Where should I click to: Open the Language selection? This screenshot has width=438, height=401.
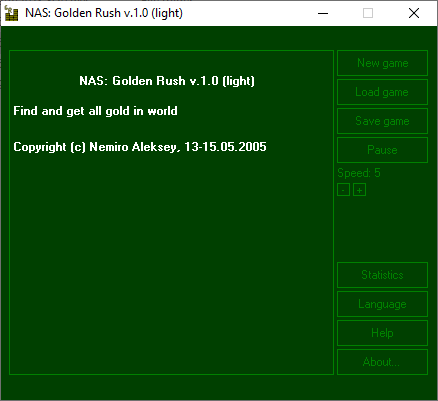382,304
